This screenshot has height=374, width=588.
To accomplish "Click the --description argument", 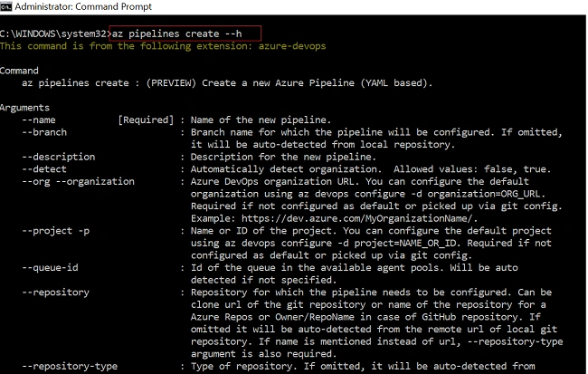I will (59, 157).
